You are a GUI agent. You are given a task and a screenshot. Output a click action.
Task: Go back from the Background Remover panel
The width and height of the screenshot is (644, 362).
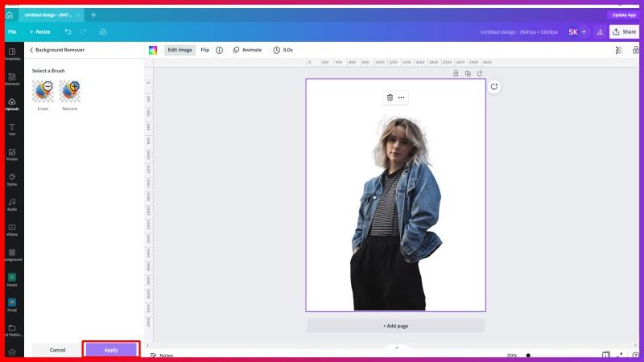click(x=31, y=50)
